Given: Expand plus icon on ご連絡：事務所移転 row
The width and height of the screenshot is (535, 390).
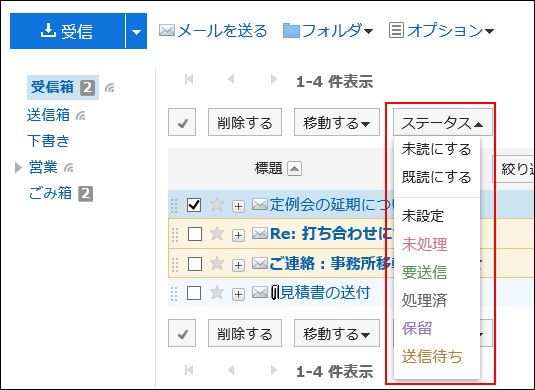Looking at the screenshot, I should pyautogui.click(x=238, y=265).
